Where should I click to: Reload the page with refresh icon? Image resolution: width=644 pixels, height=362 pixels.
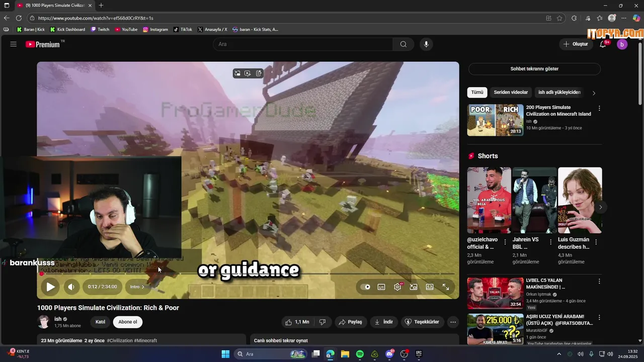point(19,18)
